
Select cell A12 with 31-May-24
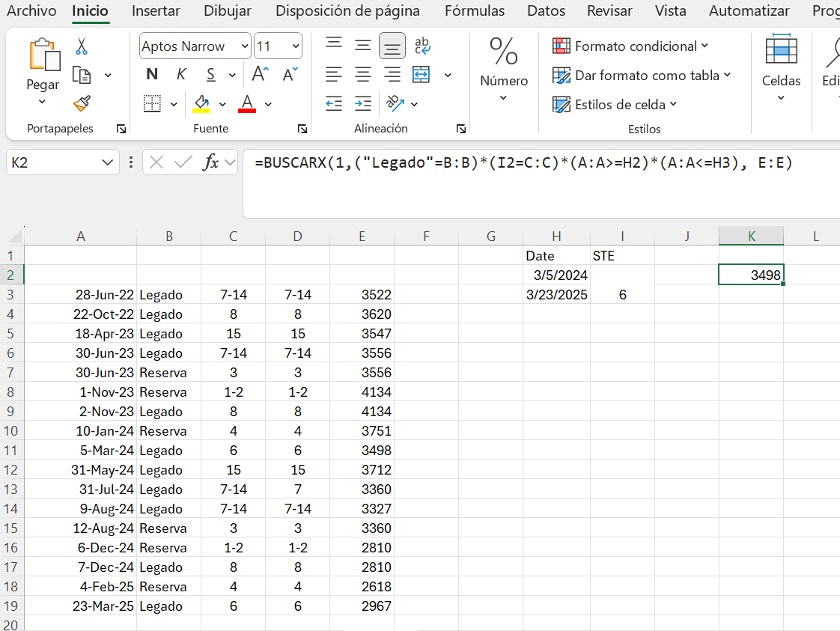tap(80, 470)
